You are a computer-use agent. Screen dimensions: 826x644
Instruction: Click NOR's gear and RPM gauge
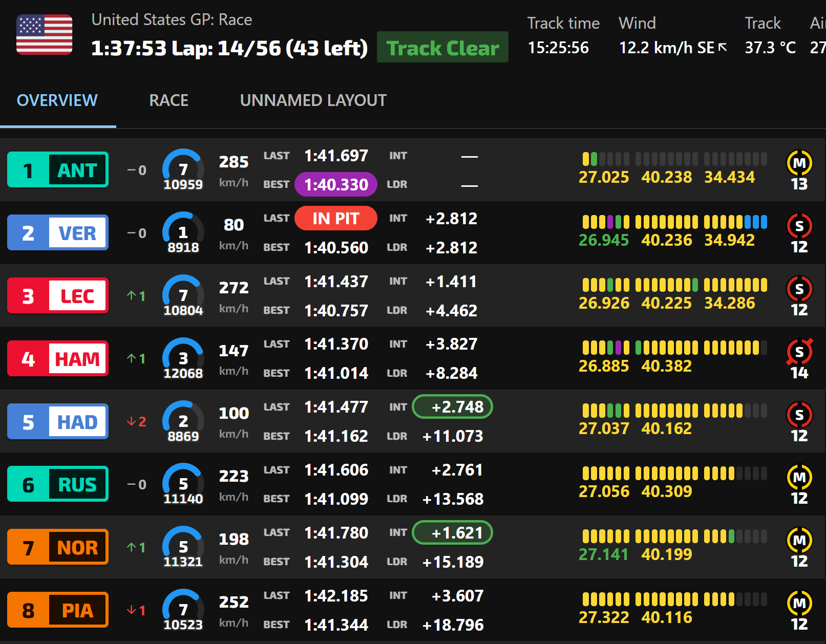click(183, 547)
